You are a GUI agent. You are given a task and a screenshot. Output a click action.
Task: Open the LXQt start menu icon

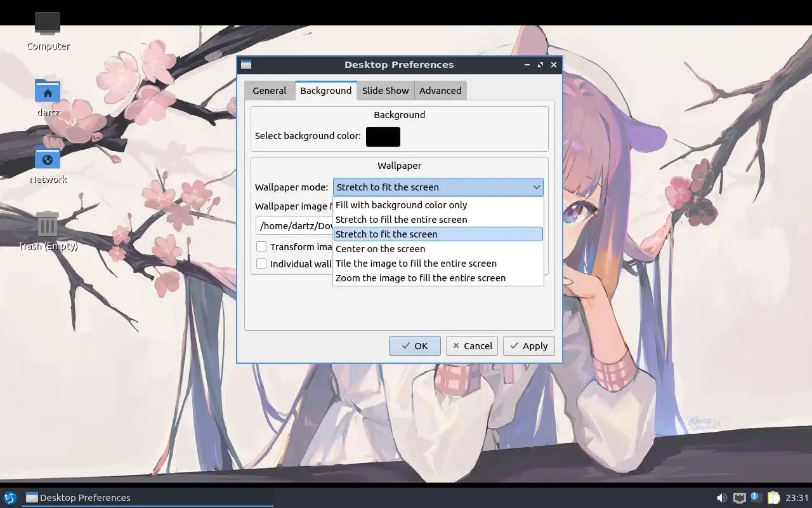point(10,497)
